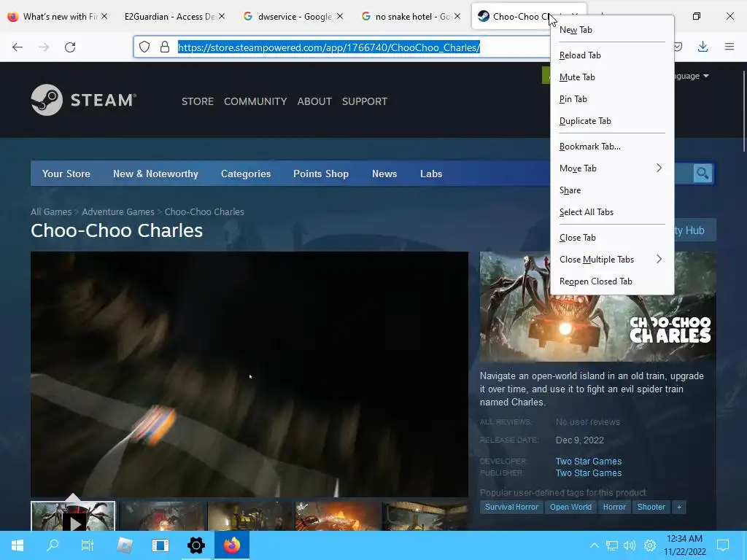The width and height of the screenshot is (747, 560).
Task: Open the Windows Start button
Action: [18, 545]
